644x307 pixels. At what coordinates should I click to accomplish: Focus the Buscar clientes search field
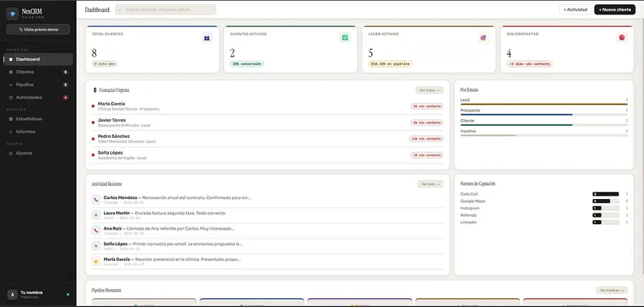(166, 10)
